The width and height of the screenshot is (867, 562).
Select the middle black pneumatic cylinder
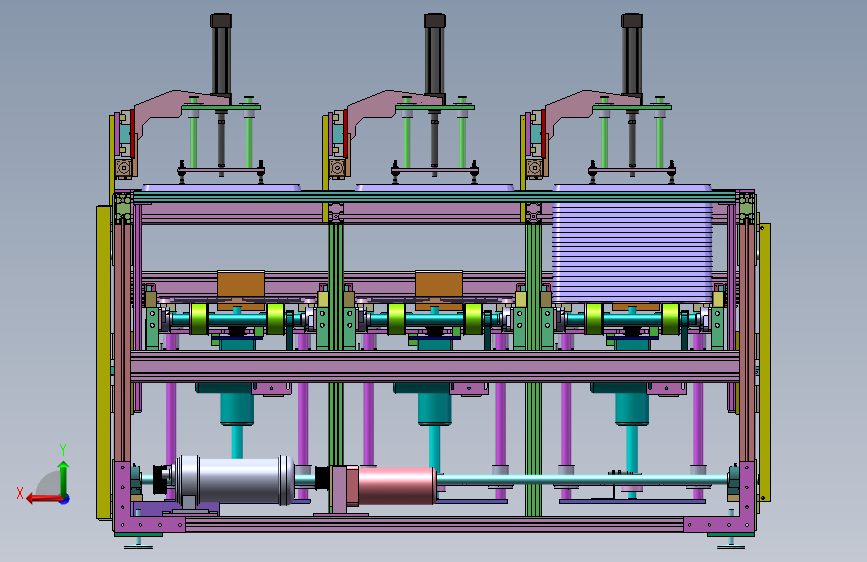point(435,55)
